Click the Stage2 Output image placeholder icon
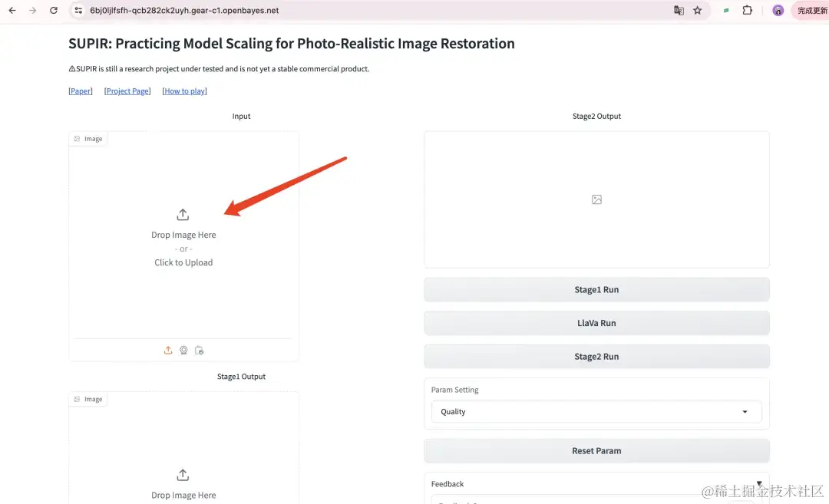The height and width of the screenshot is (504, 829). pos(596,199)
